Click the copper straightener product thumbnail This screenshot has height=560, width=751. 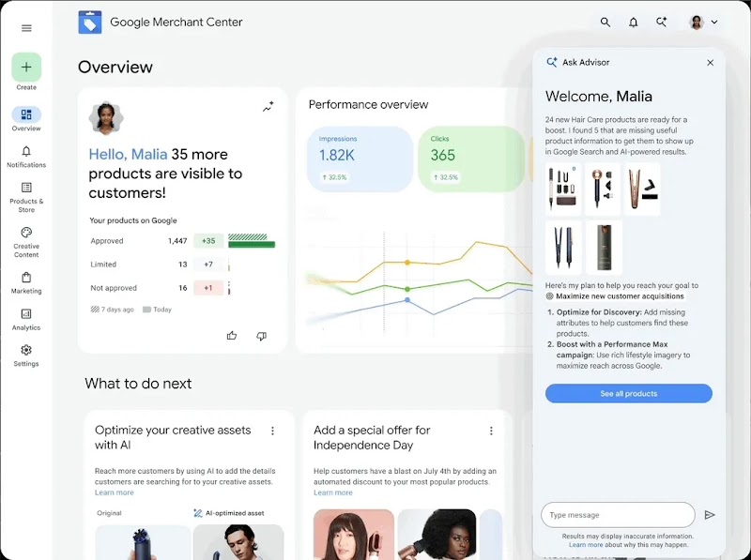pyautogui.click(x=642, y=189)
